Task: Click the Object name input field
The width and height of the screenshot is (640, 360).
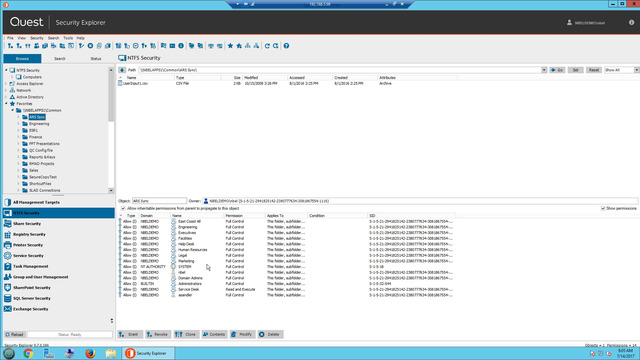Action: click(159, 201)
